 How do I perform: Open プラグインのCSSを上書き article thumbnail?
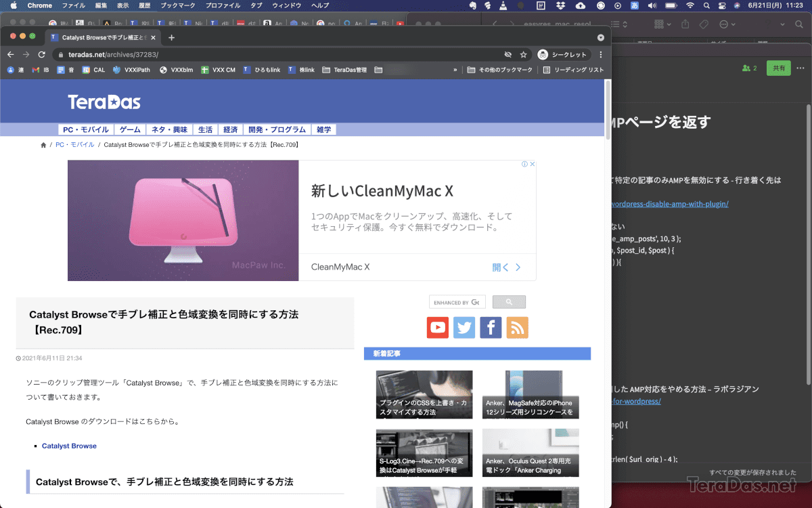click(x=424, y=395)
